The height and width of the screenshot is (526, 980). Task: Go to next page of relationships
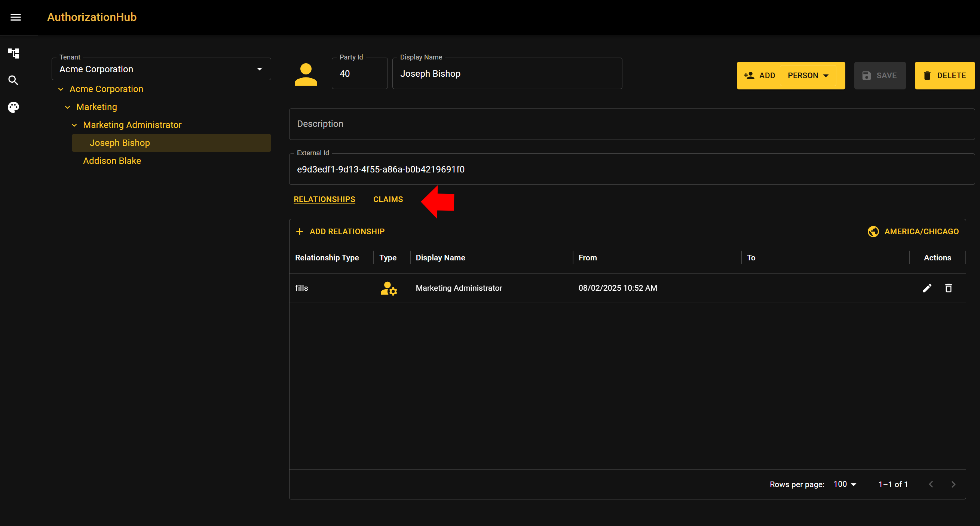953,484
